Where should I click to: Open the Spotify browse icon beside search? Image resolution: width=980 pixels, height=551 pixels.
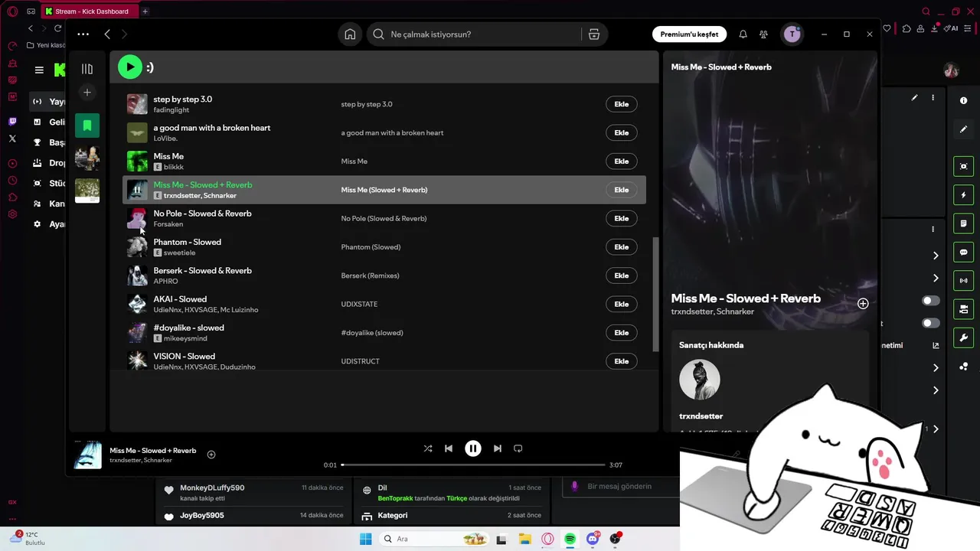tap(593, 34)
